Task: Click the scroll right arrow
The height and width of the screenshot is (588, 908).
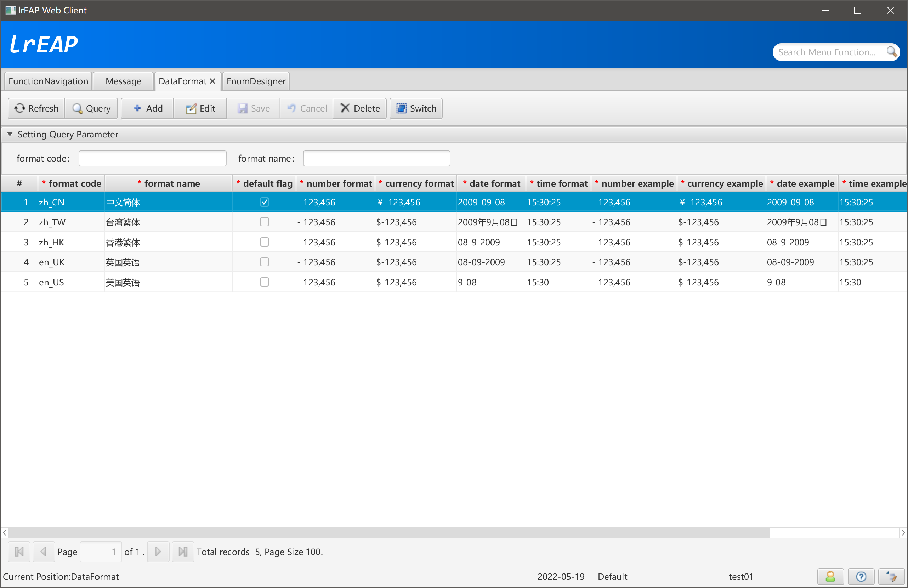Action: click(903, 533)
